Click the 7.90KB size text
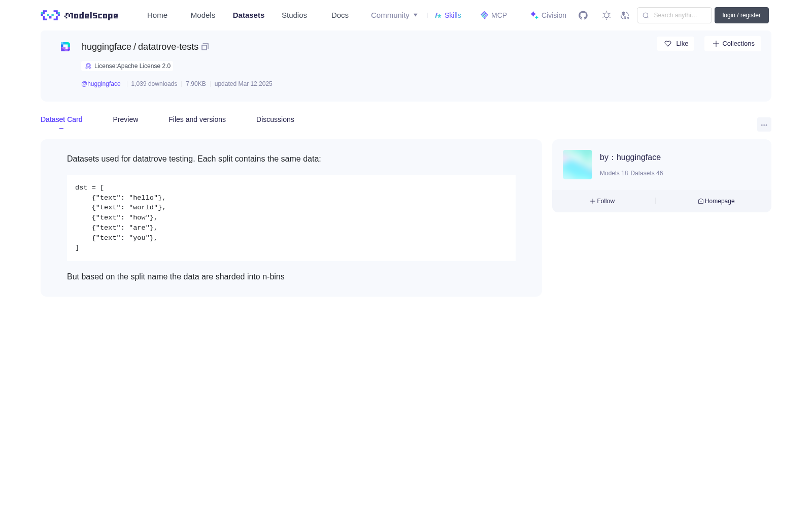Image resolution: width=812 pixels, height=508 pixels. 196,84
